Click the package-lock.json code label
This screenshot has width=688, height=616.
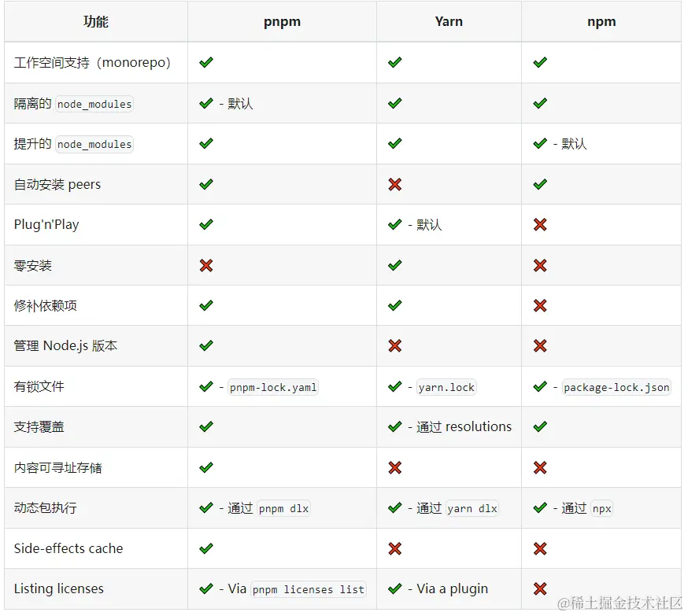[x=616, y=387]
